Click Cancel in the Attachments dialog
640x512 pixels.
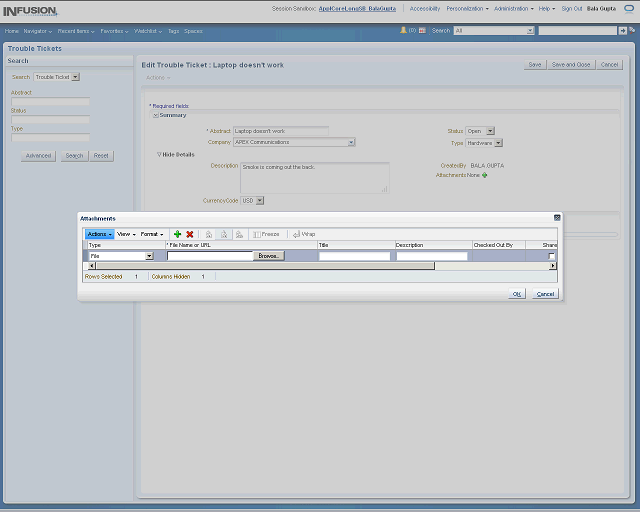pyautogui.click(x=545, y=294)
